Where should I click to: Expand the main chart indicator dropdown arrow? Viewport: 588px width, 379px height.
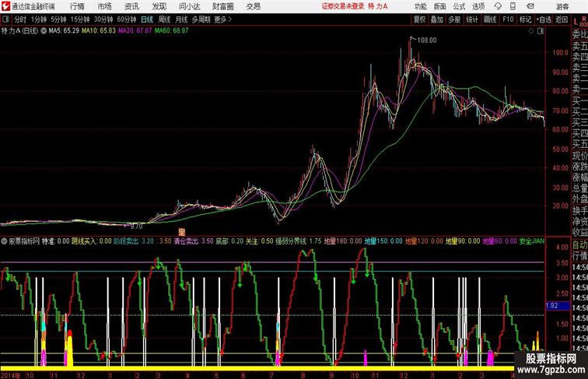44,31
